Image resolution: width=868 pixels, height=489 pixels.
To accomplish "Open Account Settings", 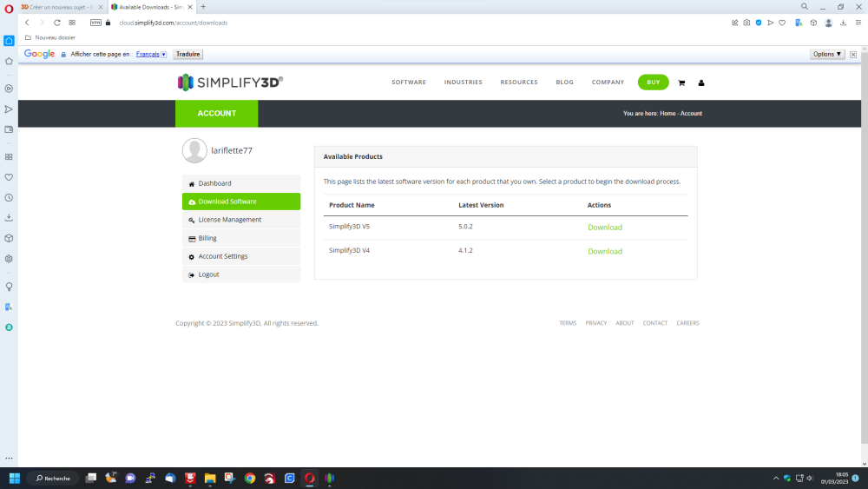I will 241,256.
